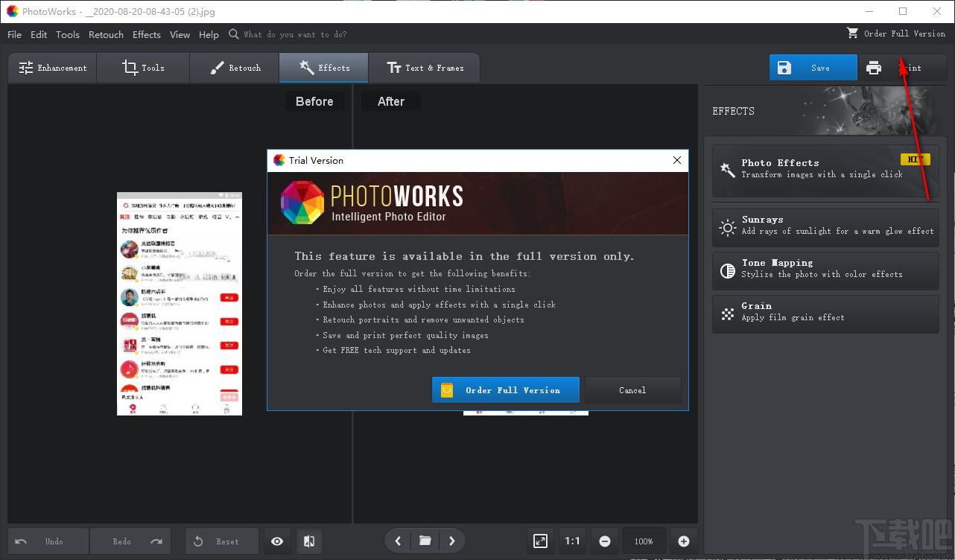Click the Order Full Version dialog button
Image resolution: width=955 pixels, height=560 pixels.
click(505, 390)
